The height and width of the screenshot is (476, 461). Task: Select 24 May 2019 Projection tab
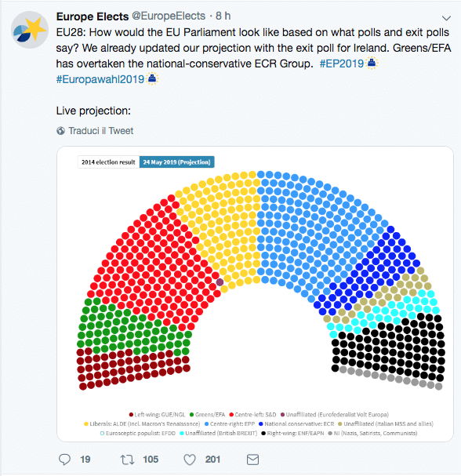point(176,162)
